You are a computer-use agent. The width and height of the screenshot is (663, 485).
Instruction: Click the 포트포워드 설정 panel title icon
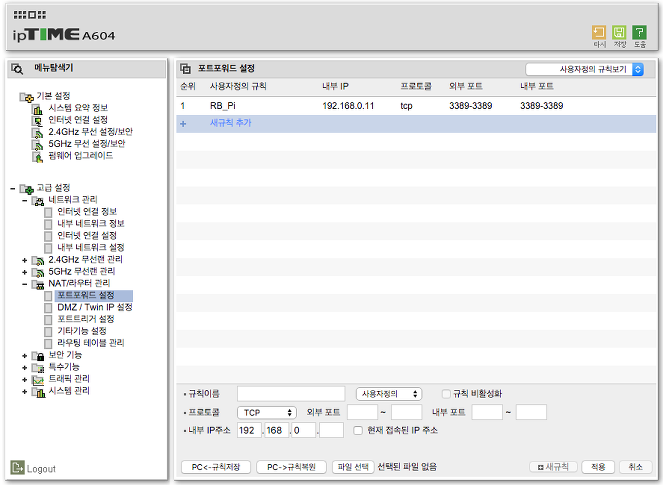[185, 68]
